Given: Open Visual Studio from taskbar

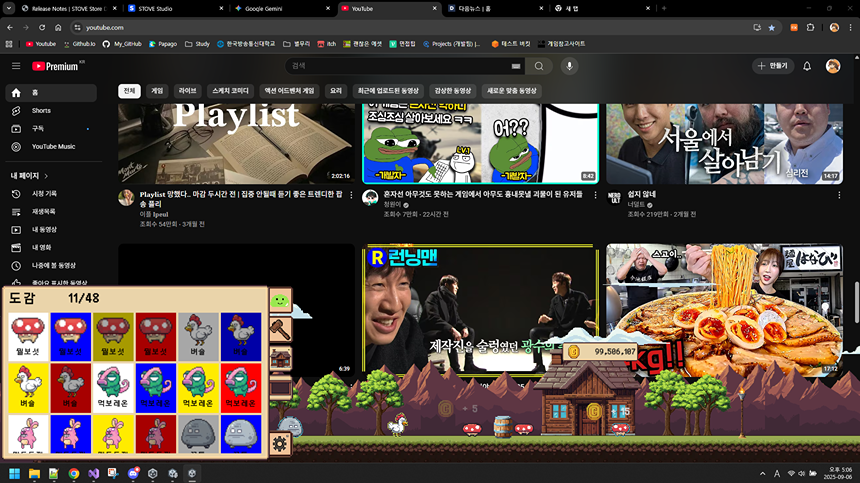Looking at the screenshot, I should (93, 474).
